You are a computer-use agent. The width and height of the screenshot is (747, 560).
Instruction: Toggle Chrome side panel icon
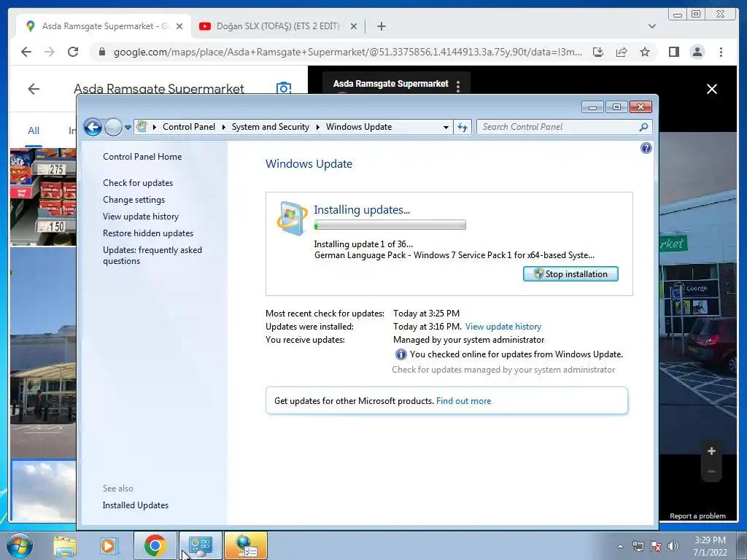[x=673, y=52]
